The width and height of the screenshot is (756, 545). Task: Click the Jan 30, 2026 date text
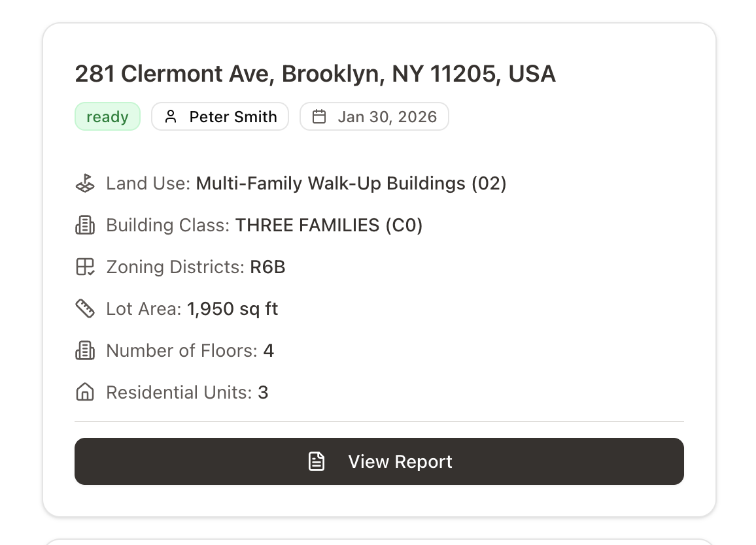tap(387, 117)
